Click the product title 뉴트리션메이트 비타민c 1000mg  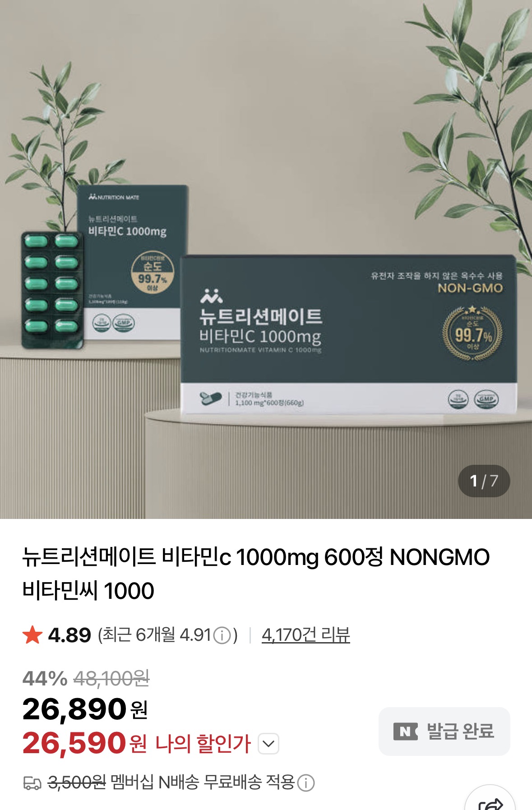pyautogui.click(x=256, y=574)
